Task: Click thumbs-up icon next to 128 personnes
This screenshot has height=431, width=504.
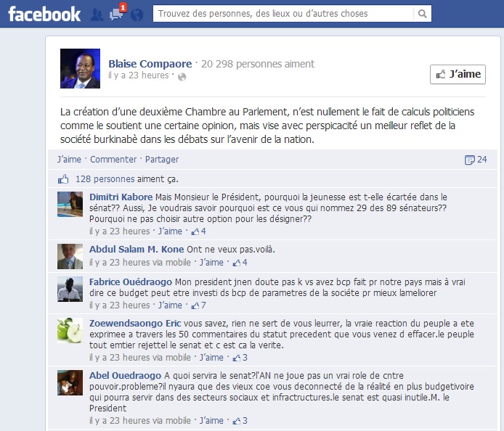Action: [63, 179]
